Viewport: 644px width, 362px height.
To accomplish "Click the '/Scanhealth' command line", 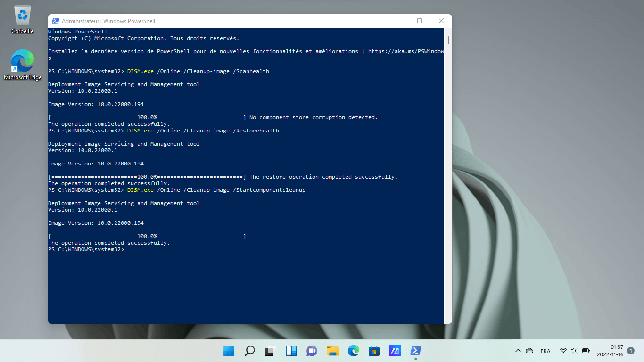I will (x=158, y=71).
